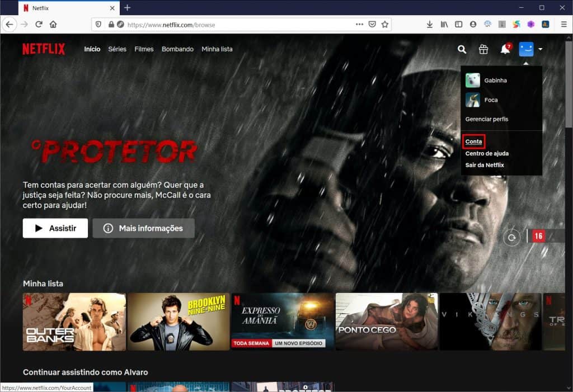The height and width of the screenshot is (392, 573).
Task: Open the Séries section
Action: [x=118, y=49]
